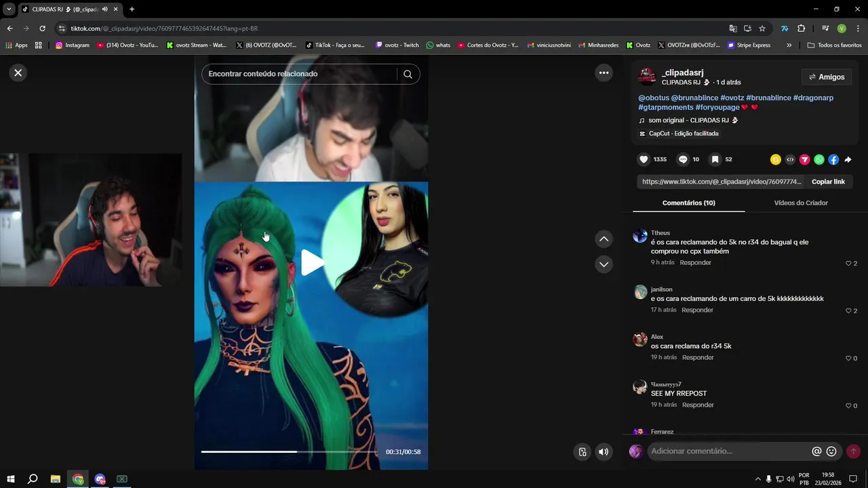Reply to 'SEE MY RREPOST' comment

click(698, 405)
